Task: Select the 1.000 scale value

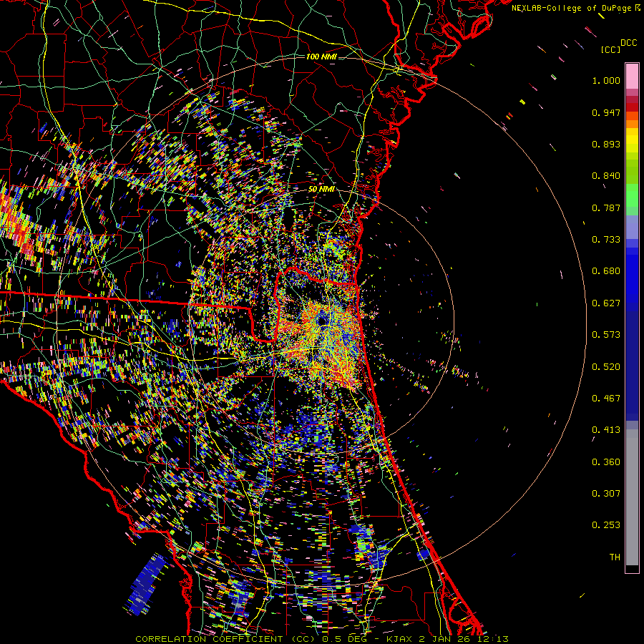Action: tap(606, 81)
